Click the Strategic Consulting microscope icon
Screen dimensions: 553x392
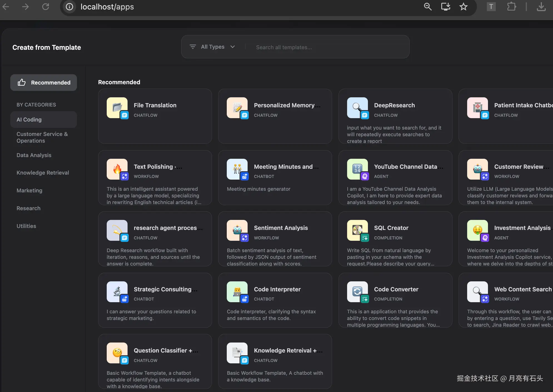point(117,291)
